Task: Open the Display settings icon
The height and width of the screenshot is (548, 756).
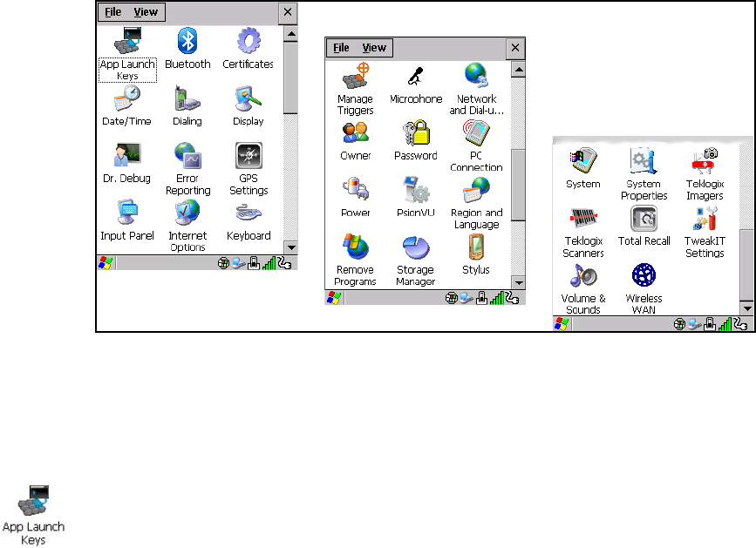Action: [x=248, y=106]
